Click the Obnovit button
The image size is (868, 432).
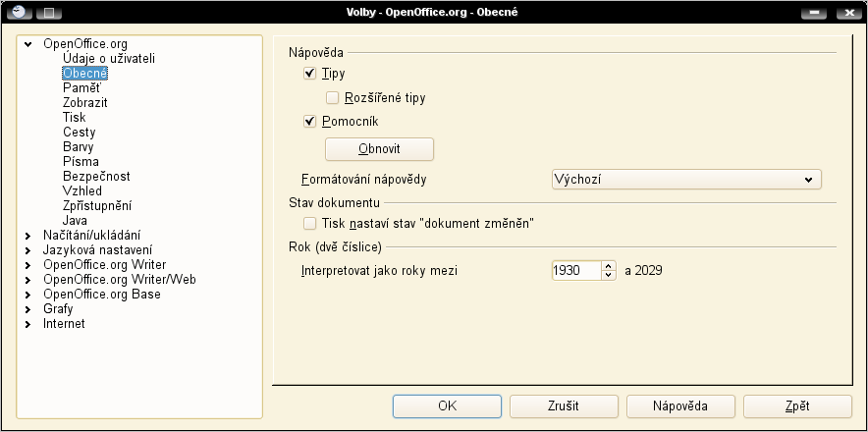[x=379, y=149]
